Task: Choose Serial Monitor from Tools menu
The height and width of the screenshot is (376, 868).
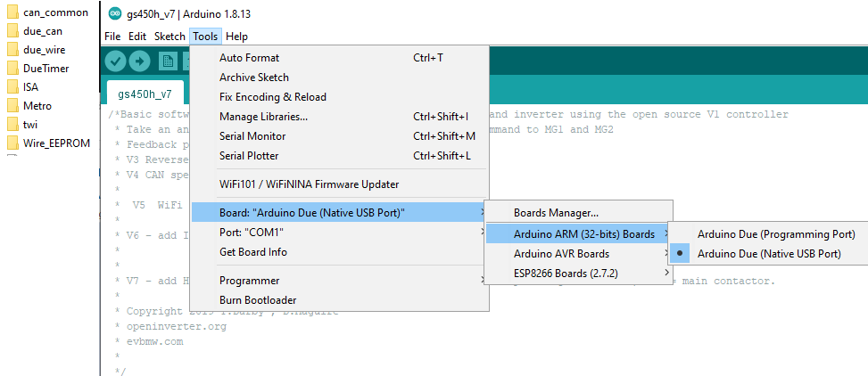Action: (x=252, y=136)
